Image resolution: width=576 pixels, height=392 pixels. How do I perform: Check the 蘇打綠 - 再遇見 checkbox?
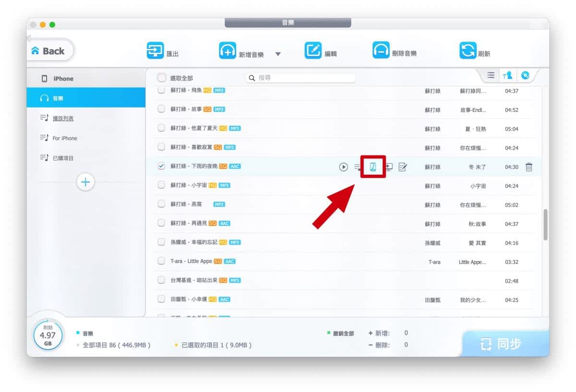(161, 223)
